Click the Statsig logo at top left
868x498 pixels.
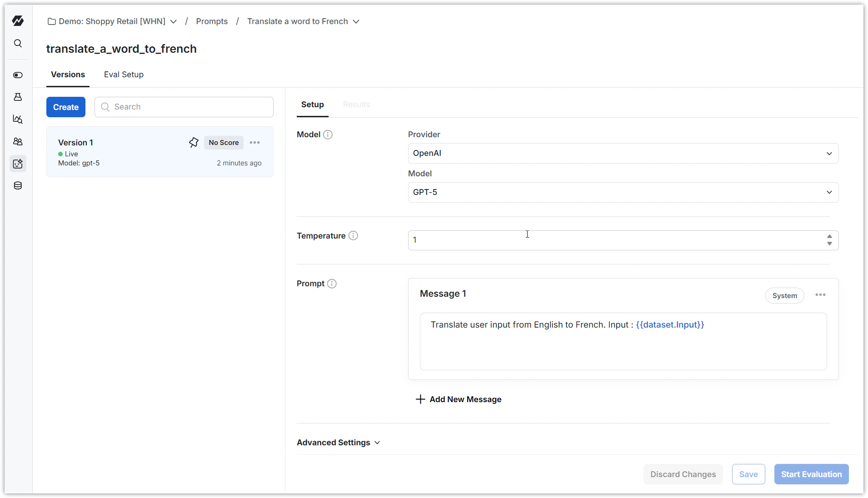point(18,20)
